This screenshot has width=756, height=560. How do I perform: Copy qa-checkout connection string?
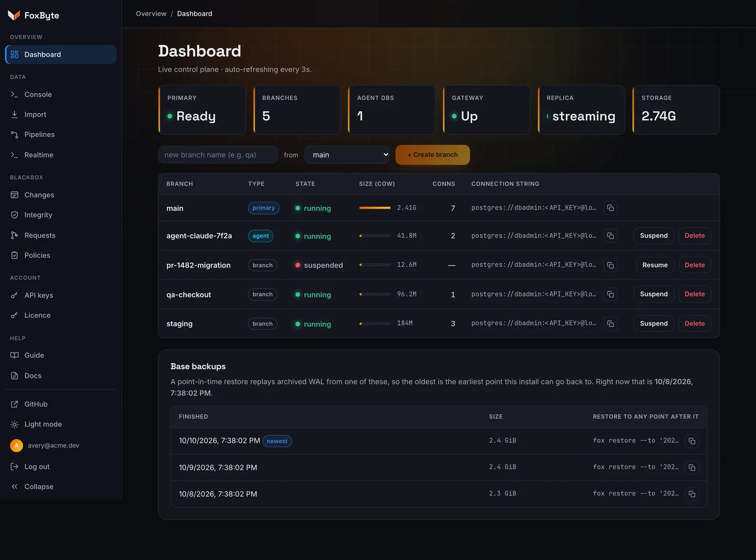pos(610,295)
